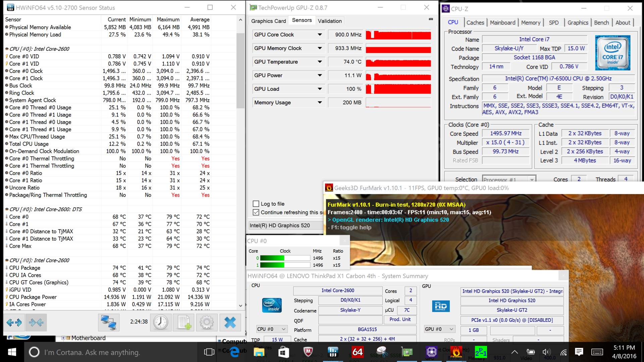The width and height of the screenshot is (644, 362).
Task: Click the Intel inside logo in System Summary
Action: 272,305
